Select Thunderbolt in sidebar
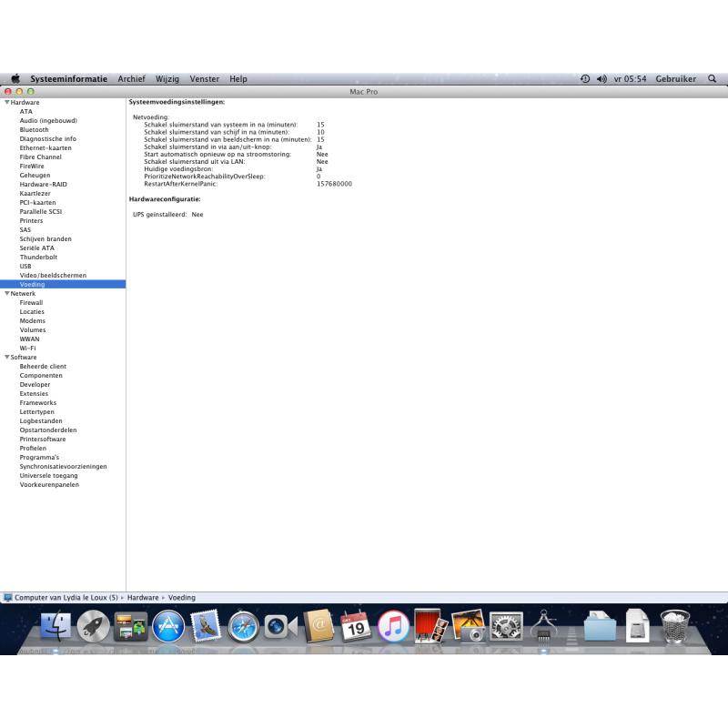The height and width of the screenshot is (728, 728). (38, 258)
